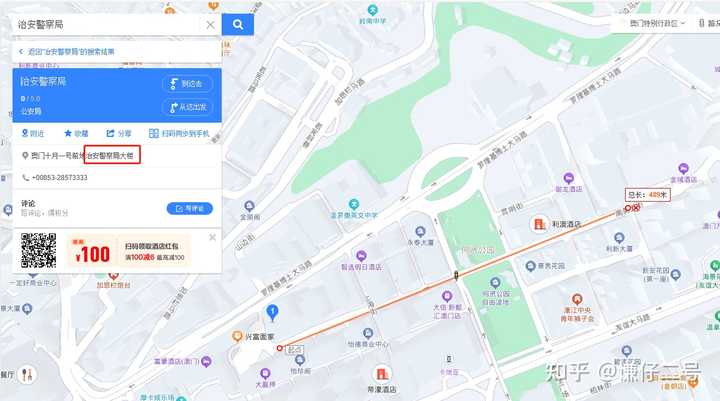Close the hotel coupon ad banner
720x401 pixels.
[212, 237]
